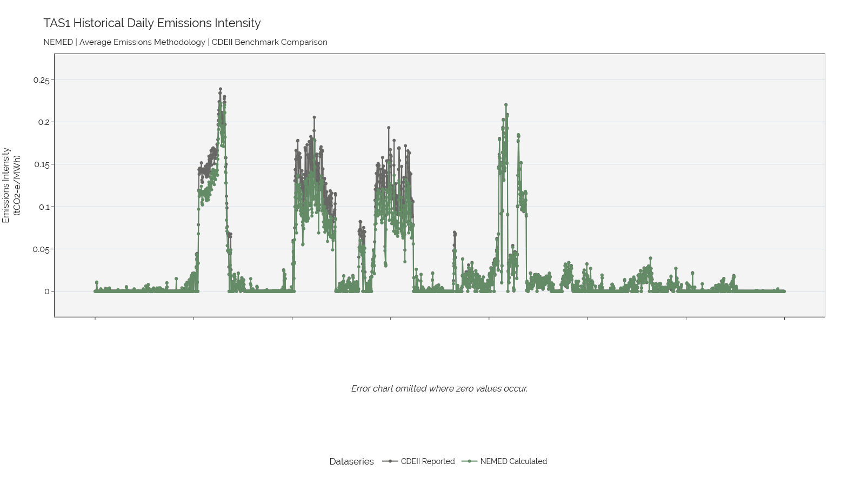
Task: Select the Dataseries legend title
Action: [351, 461]
